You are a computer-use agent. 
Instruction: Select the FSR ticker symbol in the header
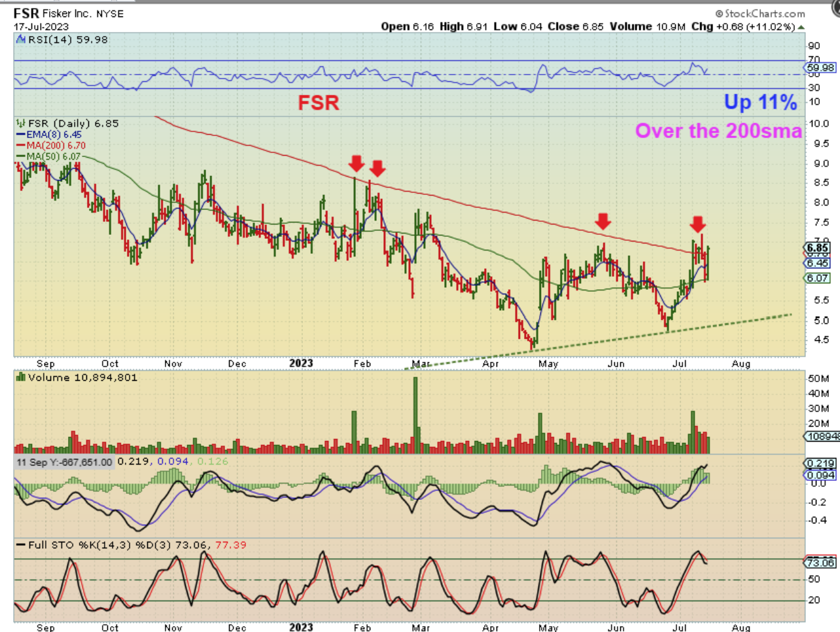tap(26, 13)
